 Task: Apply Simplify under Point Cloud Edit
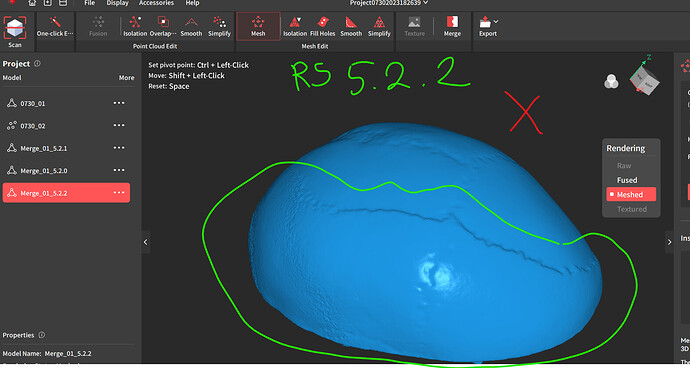click(219, 26)
